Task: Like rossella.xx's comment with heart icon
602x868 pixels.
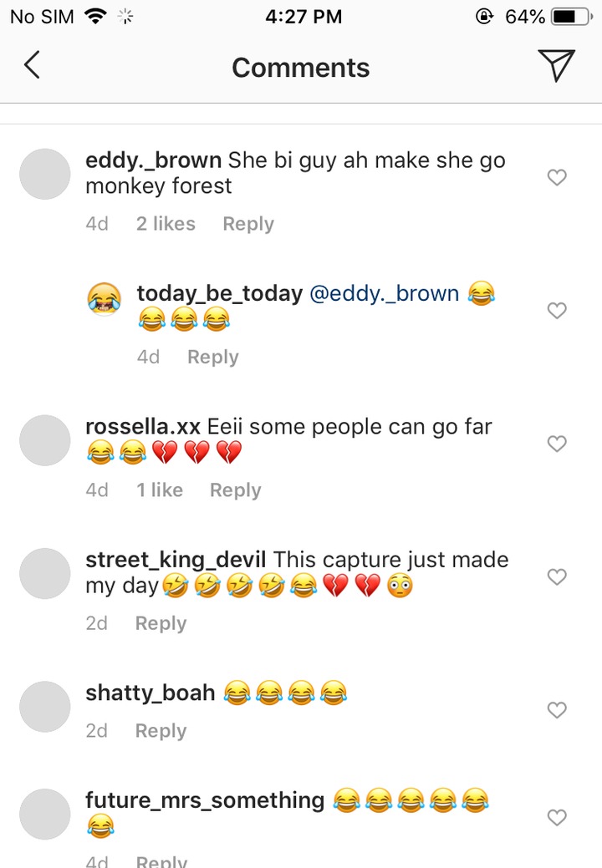Action: (557, 444)
